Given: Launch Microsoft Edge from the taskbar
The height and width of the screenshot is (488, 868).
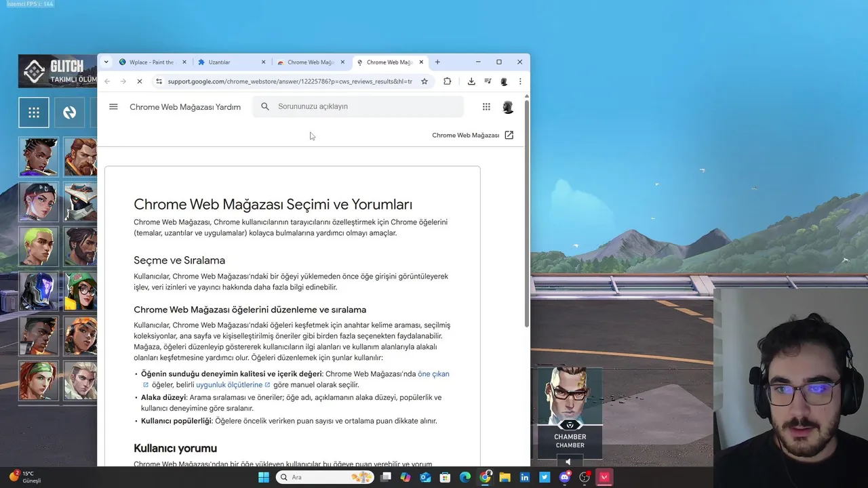Looking at the screenshot, I should 465,477.
